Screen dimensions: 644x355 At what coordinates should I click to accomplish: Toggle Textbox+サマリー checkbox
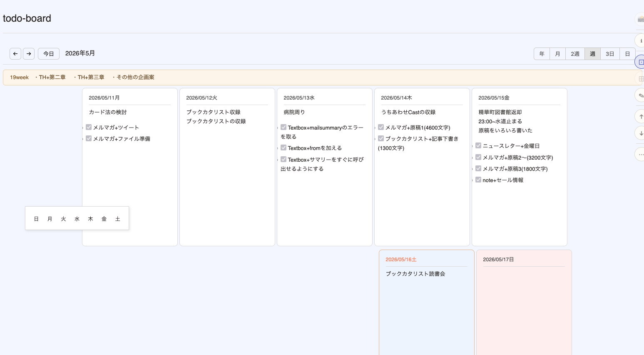(283, 159)
